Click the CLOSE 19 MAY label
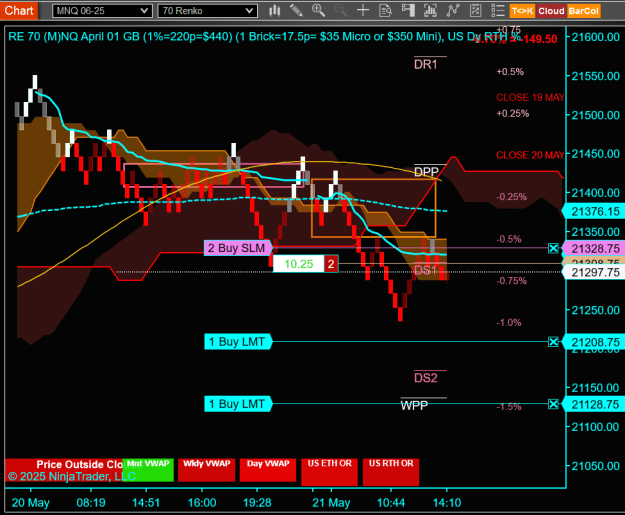625x515 pixels. coord(530,97)
